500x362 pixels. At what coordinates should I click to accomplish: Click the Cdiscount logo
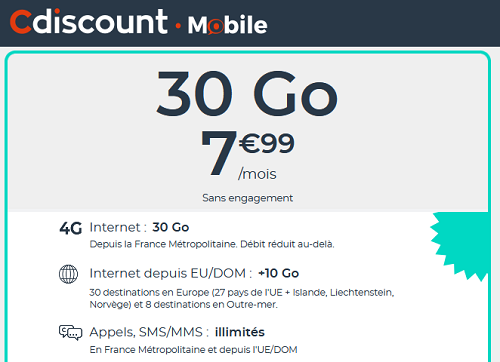89,22
